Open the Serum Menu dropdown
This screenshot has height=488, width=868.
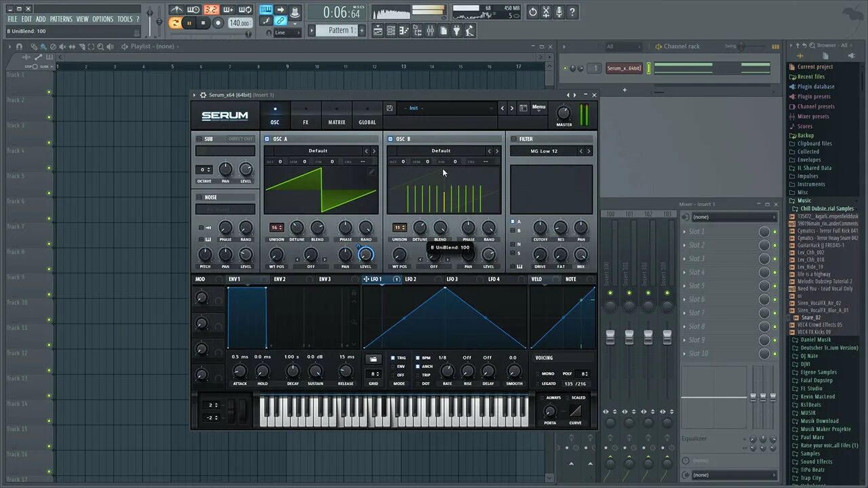(538, 107)
